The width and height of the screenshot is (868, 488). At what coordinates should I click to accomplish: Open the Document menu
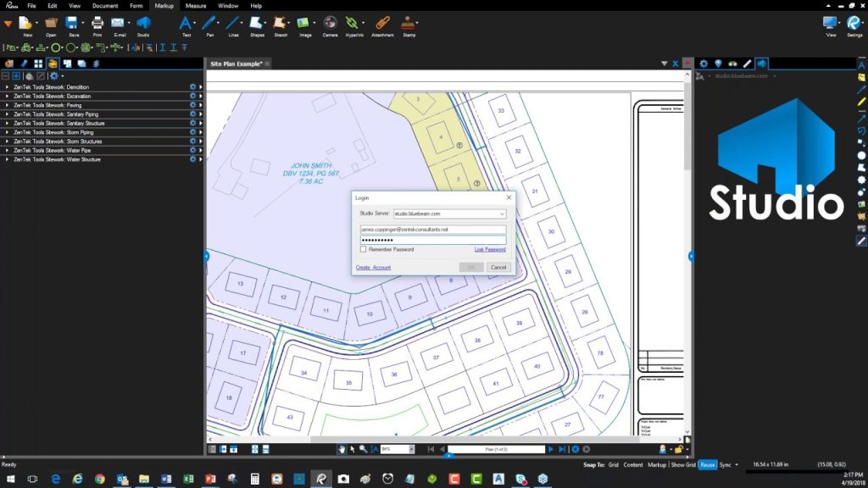pyautogui.click(x=105, y=6)
